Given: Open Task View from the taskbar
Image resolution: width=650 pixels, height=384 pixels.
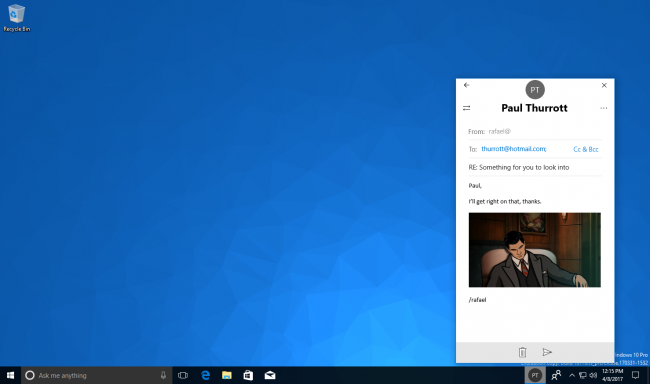Looking at the screenshot, I should 183,375.
